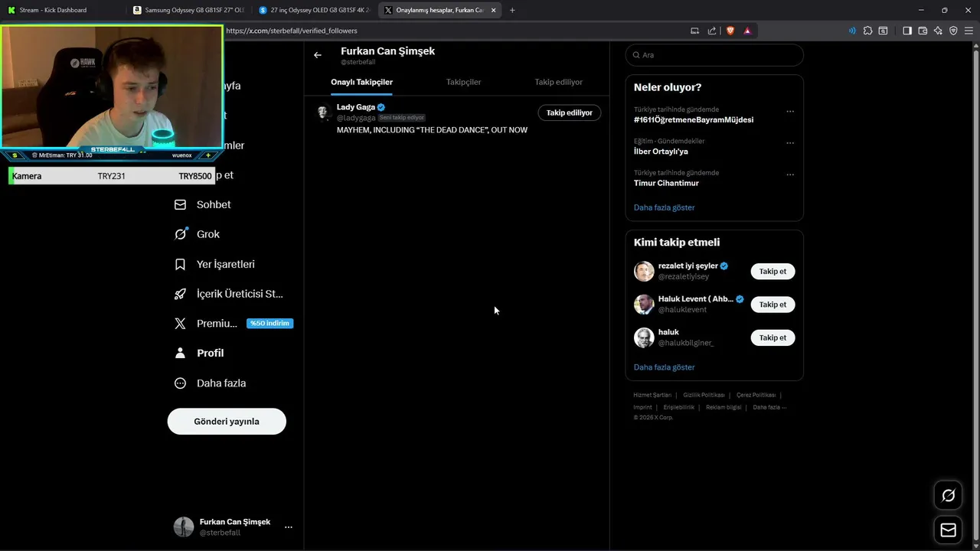
Task: Open İçerik Üreticisi Studio rocket item
Action: (x=229, y=294)
